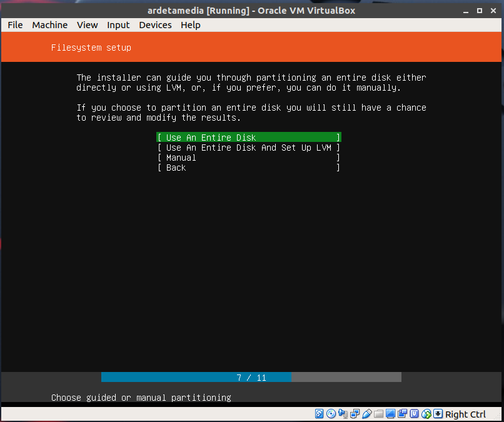504x422 pixels.
Task: Open the Machine menu
Action: pyautogui.click(x=49, y=25)
